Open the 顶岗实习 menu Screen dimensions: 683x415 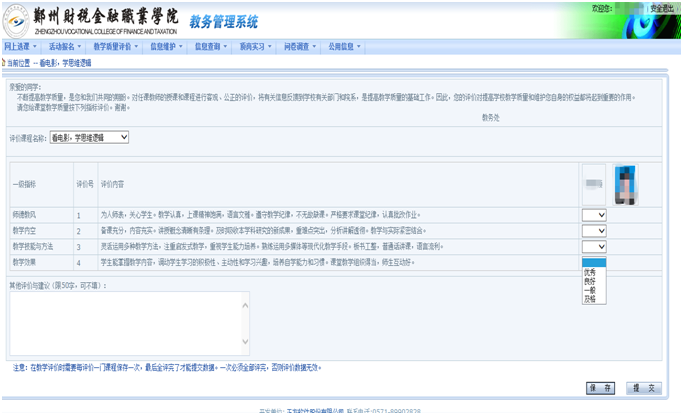point(256,47)
